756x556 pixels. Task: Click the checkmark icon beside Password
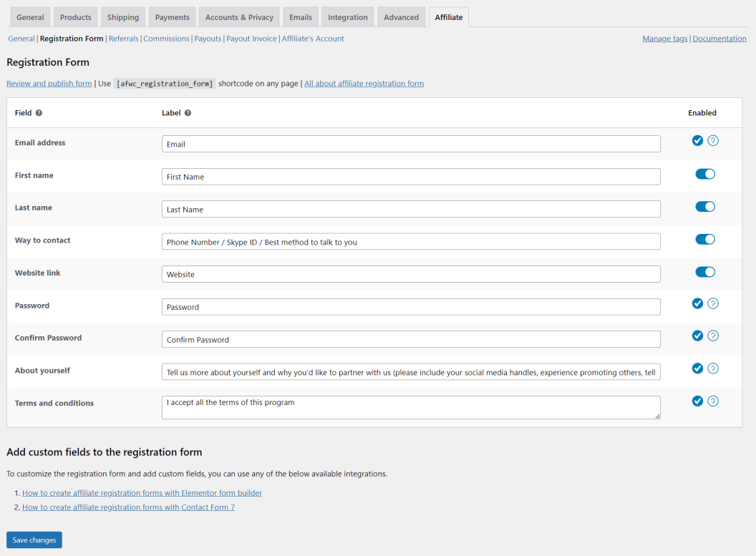pos(698,303)
